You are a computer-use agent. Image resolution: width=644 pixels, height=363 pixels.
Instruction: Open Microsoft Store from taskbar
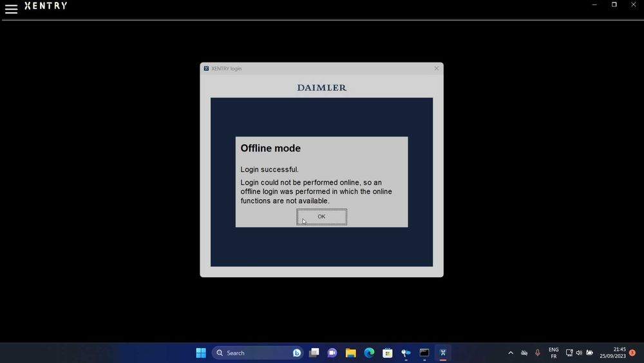pos(387,353)
